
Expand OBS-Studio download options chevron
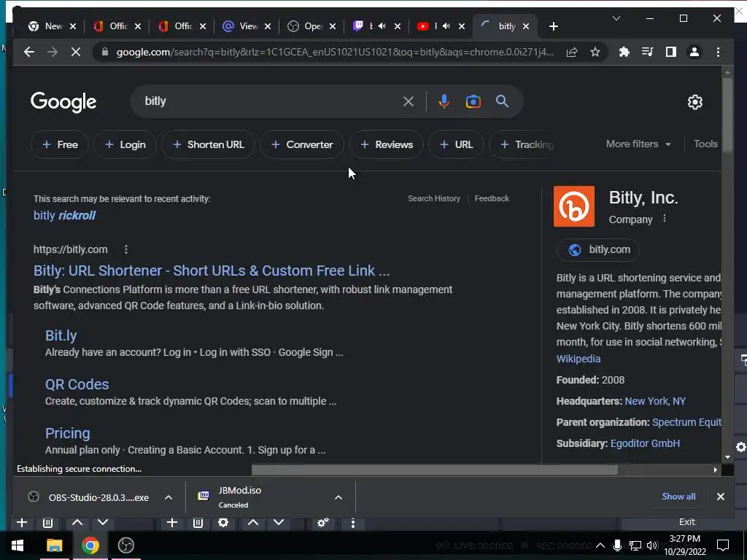pos(169,497)
